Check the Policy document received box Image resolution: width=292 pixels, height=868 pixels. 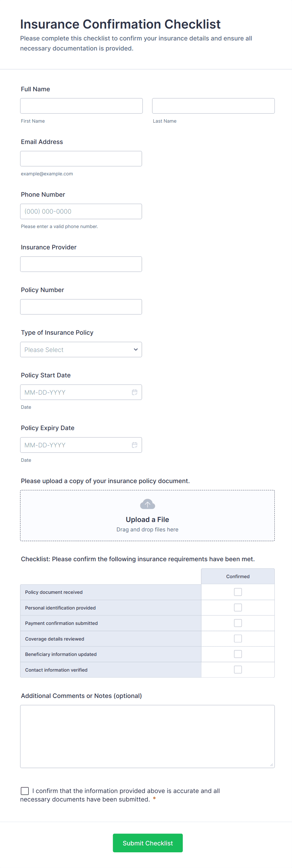click(x=238, y=592)
